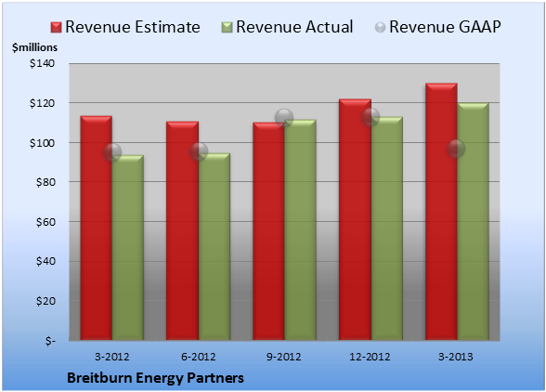
Task: Click the 6-2012 x-axis label
Action: click(x=199, y=357)
